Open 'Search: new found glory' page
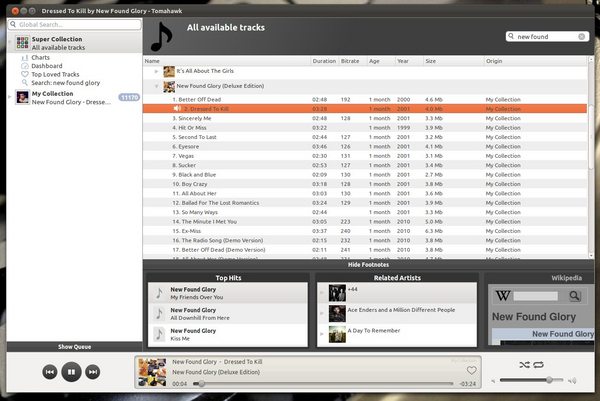Screen dimensions: 600x401 pos(65,83)
